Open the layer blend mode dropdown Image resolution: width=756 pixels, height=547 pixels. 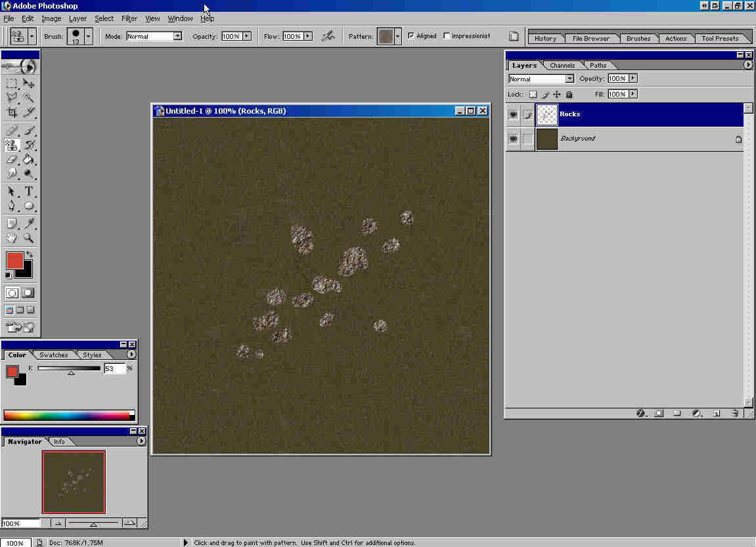tap(569, 79)
